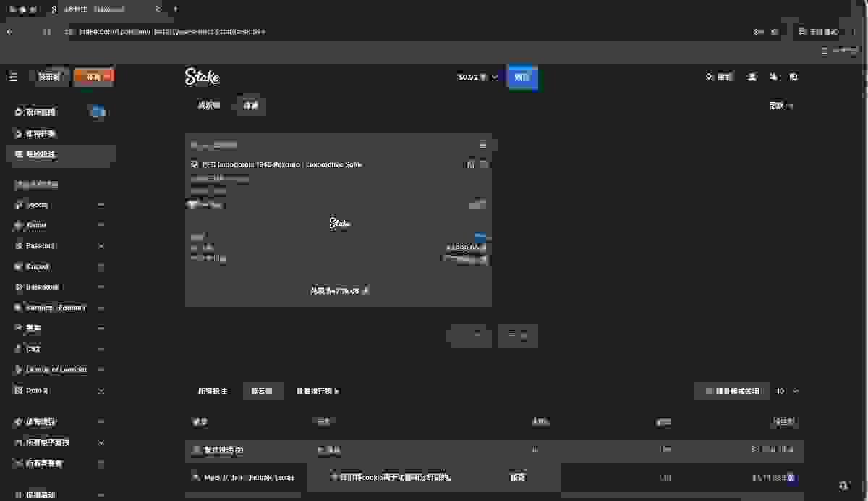Click the Soccer icon in sidebar
The image size is (868, 501).
point(19,205)
